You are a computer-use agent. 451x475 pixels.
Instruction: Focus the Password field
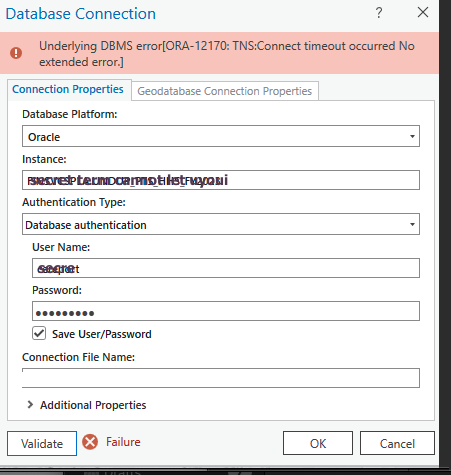pos(226,311)
